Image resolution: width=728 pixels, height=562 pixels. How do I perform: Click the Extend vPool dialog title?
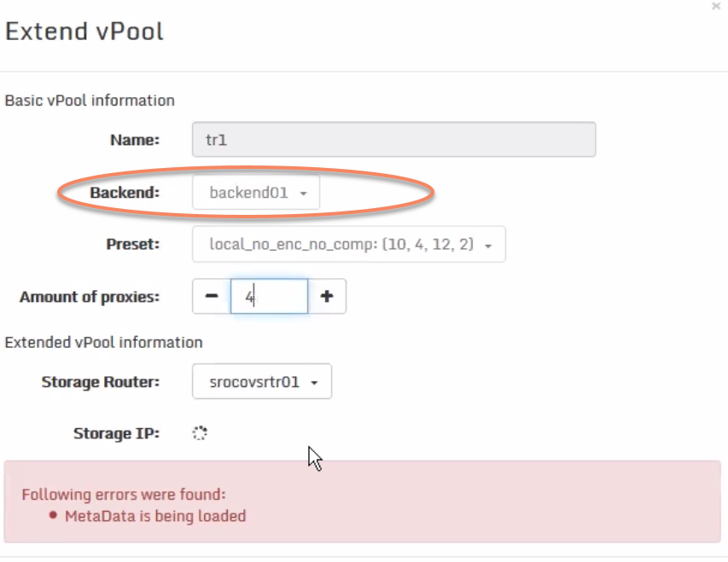click(x=83, y=32)
